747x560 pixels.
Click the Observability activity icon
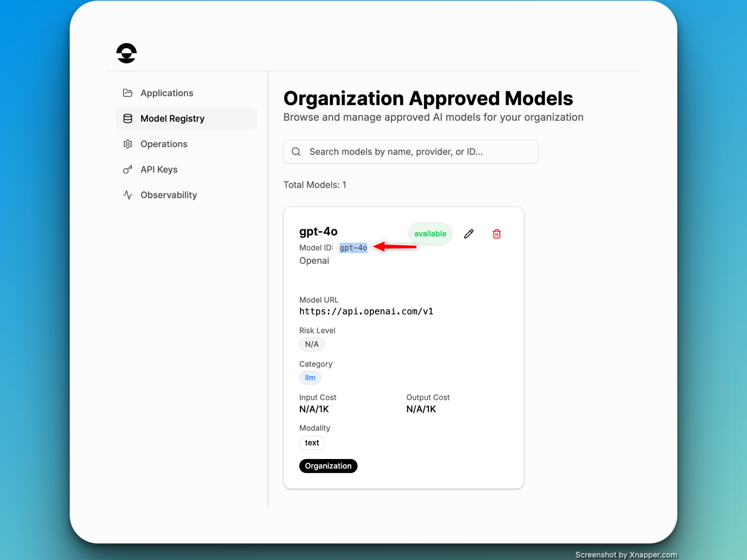pyautogui.click(x=128, y=195)
